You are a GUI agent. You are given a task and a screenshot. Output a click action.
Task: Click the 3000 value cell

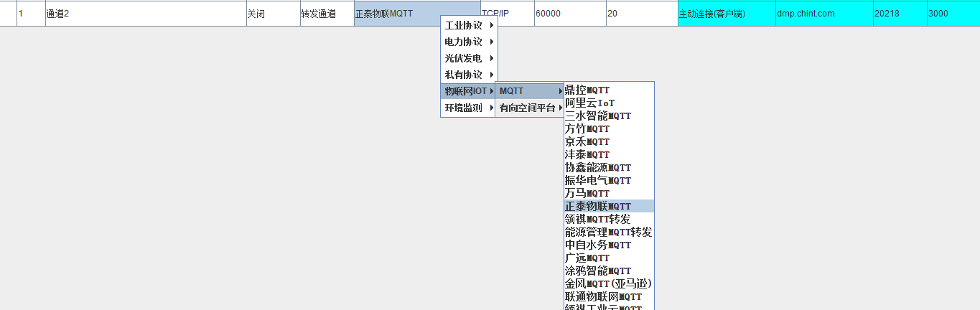953,14
